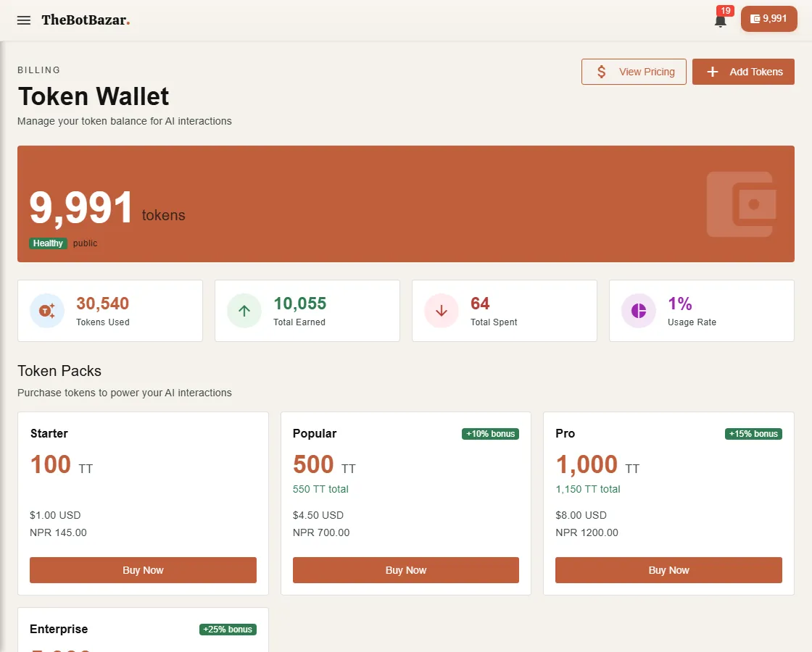Click the '$8.00 USD' price
Screen dimensions: 812x652
tap(581, 515)
